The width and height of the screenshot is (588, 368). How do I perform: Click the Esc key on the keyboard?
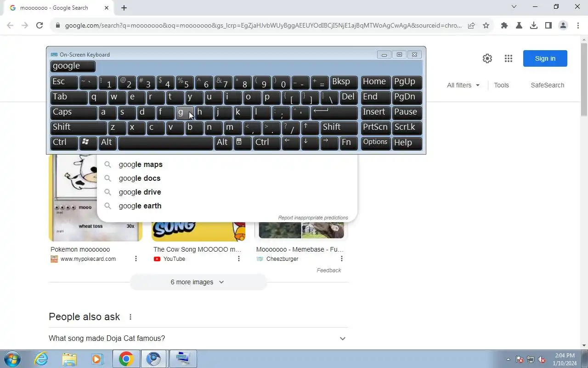(x=64, y=82)
